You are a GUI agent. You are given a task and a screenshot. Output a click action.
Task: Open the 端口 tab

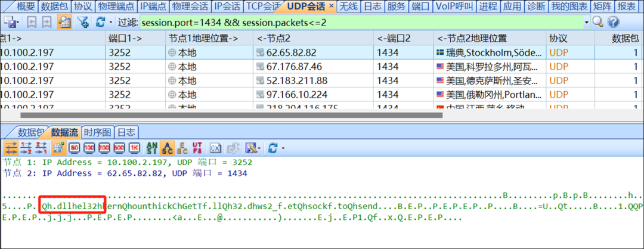(x=420, y=6)
